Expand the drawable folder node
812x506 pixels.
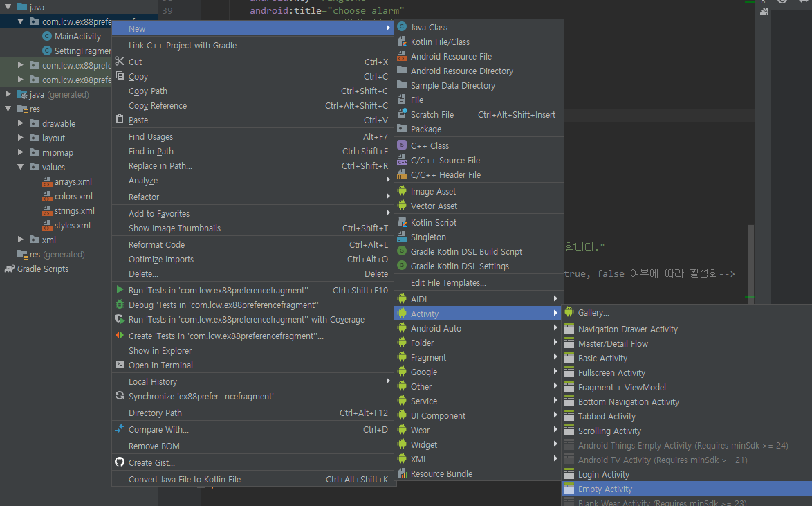point(20,123)
